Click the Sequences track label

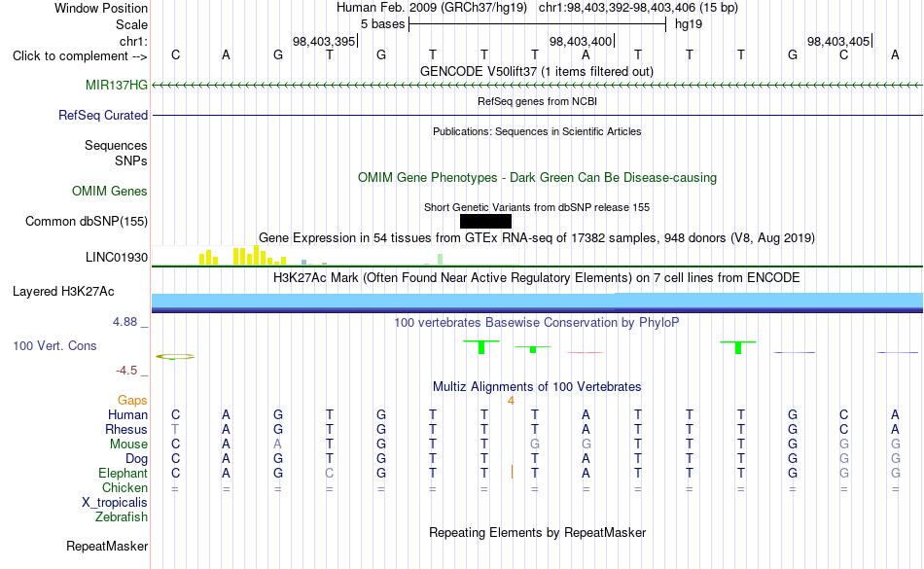tap(116, 145)
